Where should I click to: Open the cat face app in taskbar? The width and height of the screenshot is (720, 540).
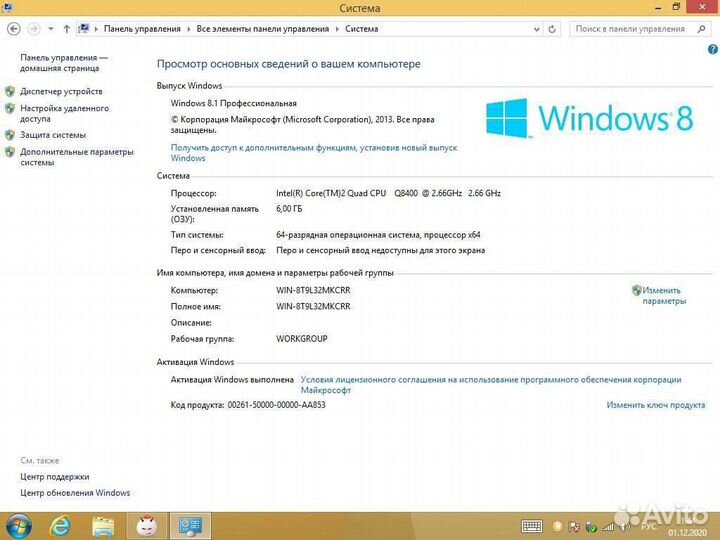pos(146,525)
